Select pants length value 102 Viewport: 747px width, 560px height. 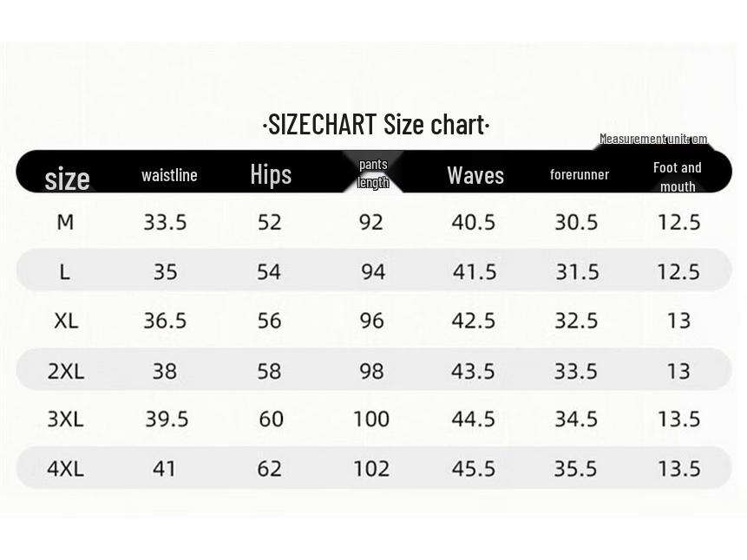[x=371, y=468]
